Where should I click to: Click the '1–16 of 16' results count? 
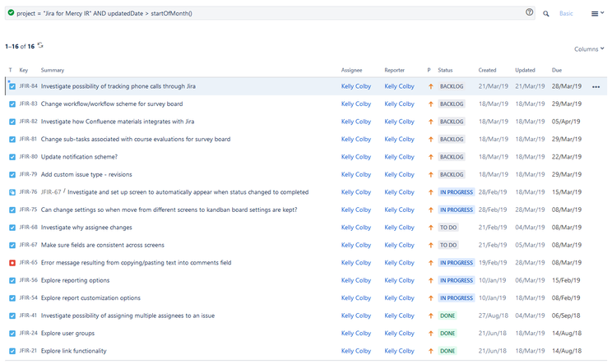(20, 46)
